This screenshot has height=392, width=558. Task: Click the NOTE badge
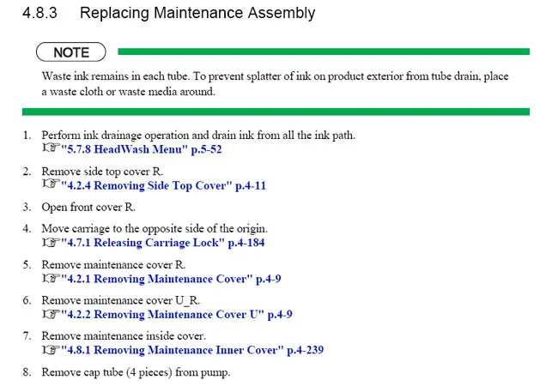coord(71,52)
